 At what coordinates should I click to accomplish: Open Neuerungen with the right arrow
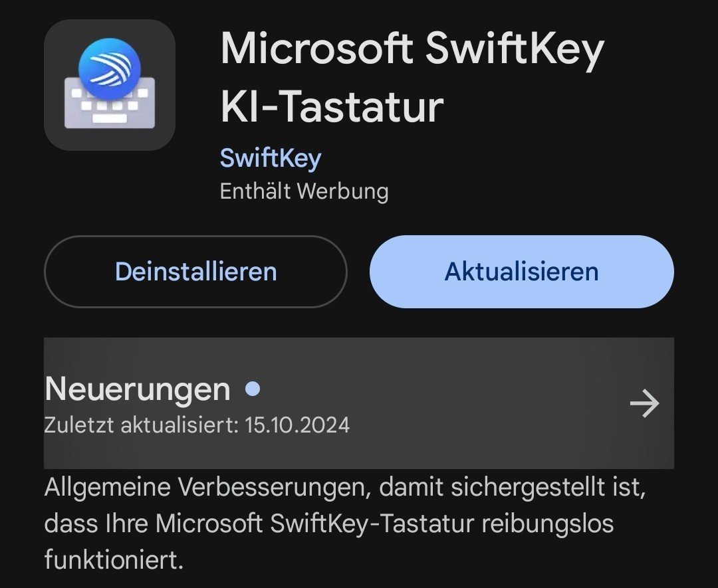click(644, 403)
